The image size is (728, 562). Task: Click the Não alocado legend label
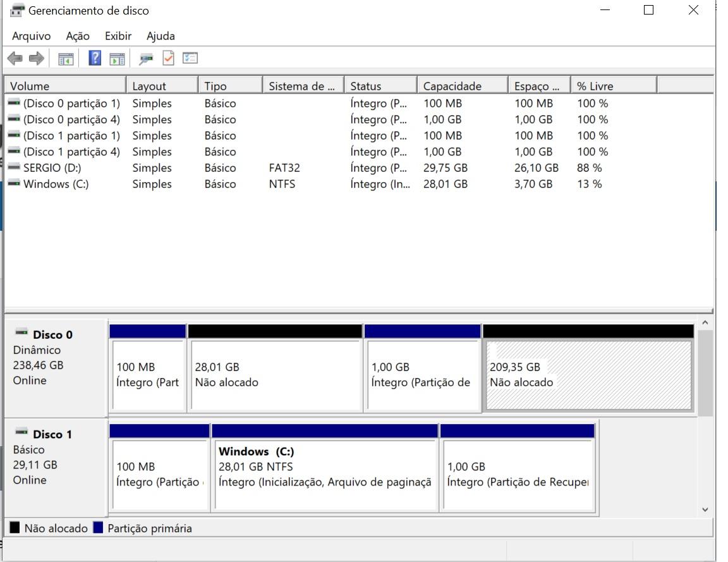pyautogui.click(x=56, y=528)
